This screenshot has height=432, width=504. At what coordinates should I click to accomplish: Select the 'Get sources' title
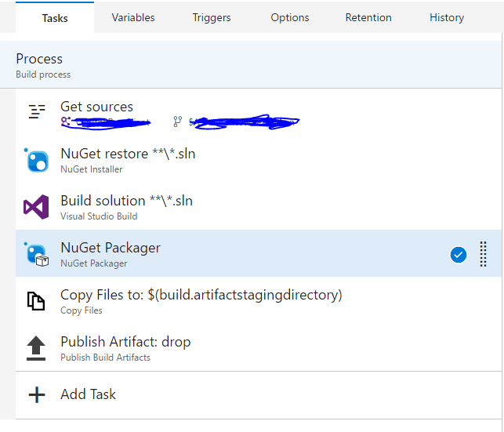96,107
